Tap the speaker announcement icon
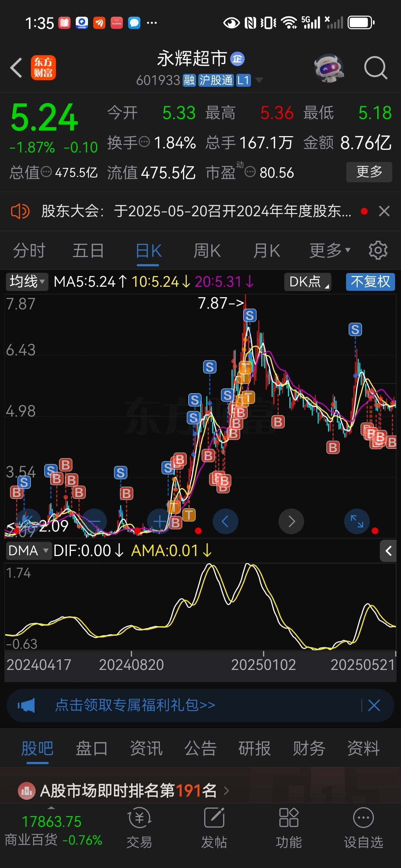 20,211
